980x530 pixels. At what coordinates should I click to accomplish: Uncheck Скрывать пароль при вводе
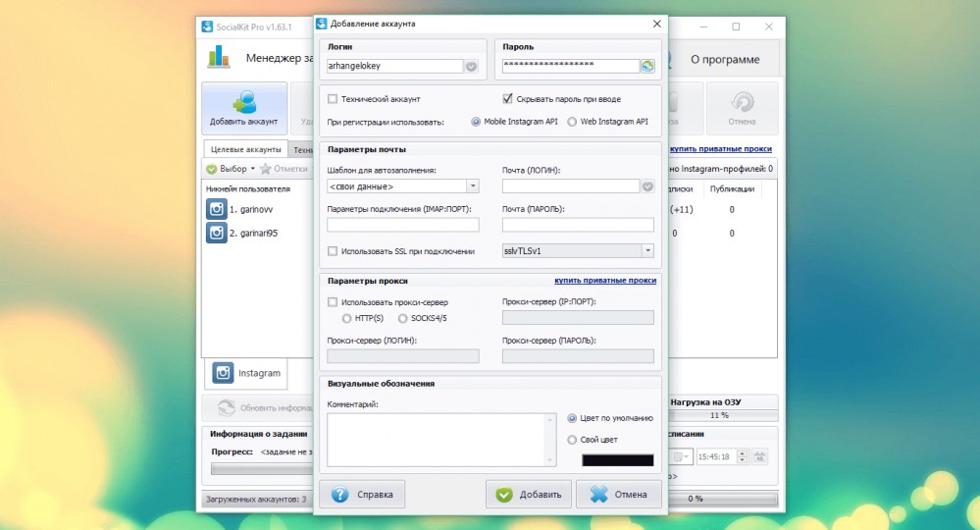point(507,99)
